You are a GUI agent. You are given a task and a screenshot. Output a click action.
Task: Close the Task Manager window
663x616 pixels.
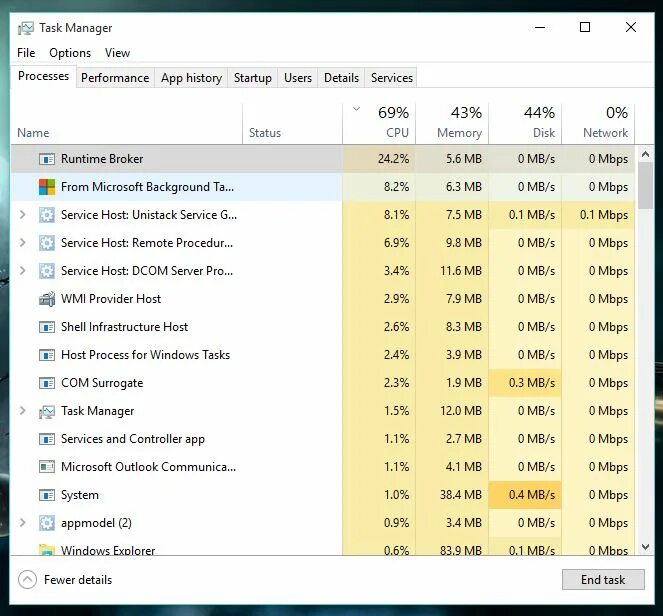pos(631,27)
